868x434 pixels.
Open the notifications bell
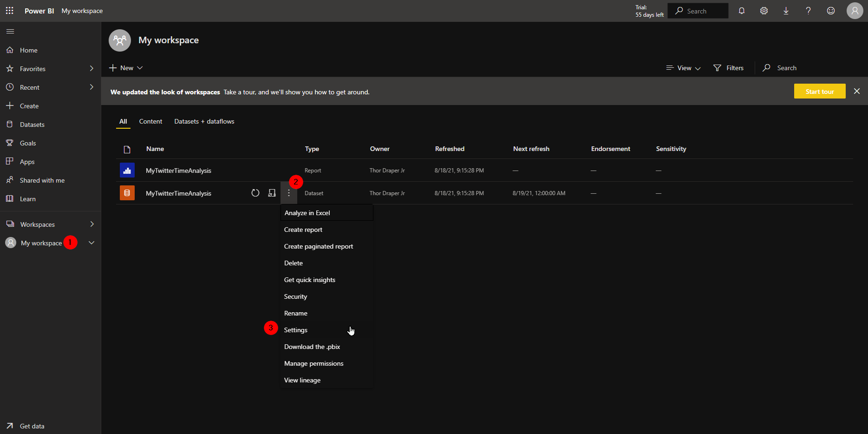(x=742, y=11)
